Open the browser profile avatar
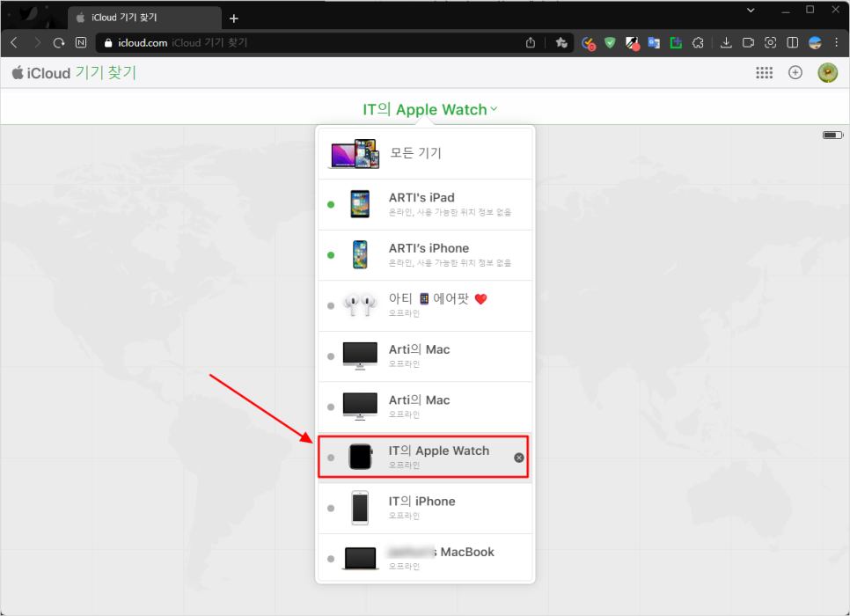This screenshot has width=850, height=616. (815, 42)
